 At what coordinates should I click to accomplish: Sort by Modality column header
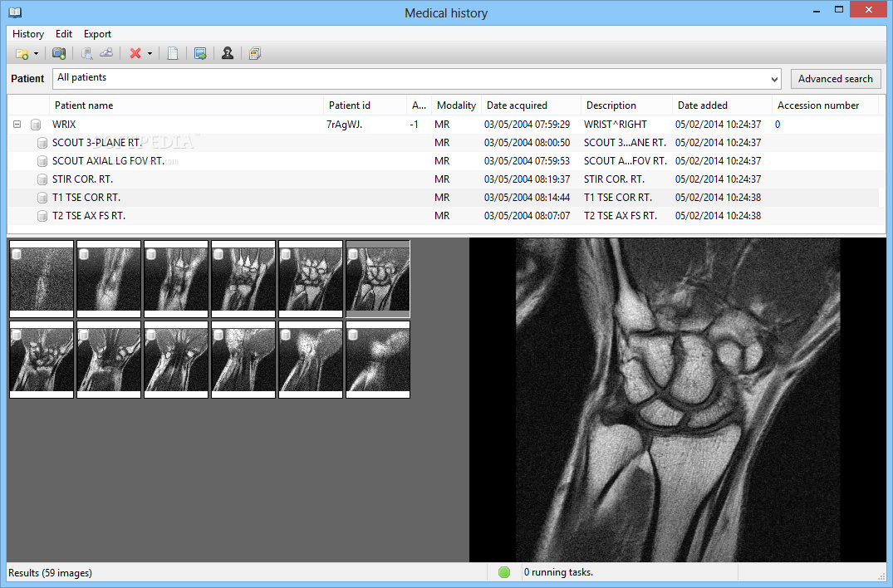(x=456, y=105)
